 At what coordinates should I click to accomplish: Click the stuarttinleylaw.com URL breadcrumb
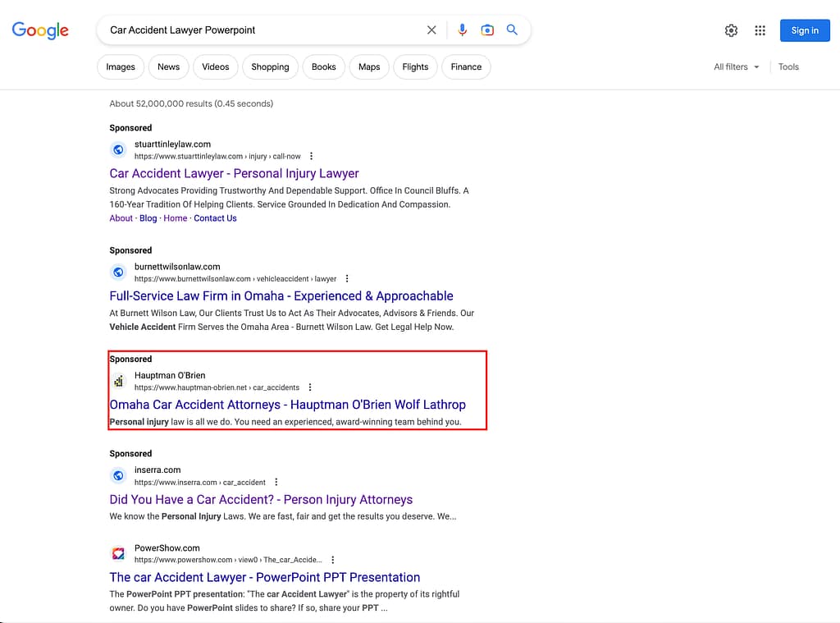(x=217, y=157)
